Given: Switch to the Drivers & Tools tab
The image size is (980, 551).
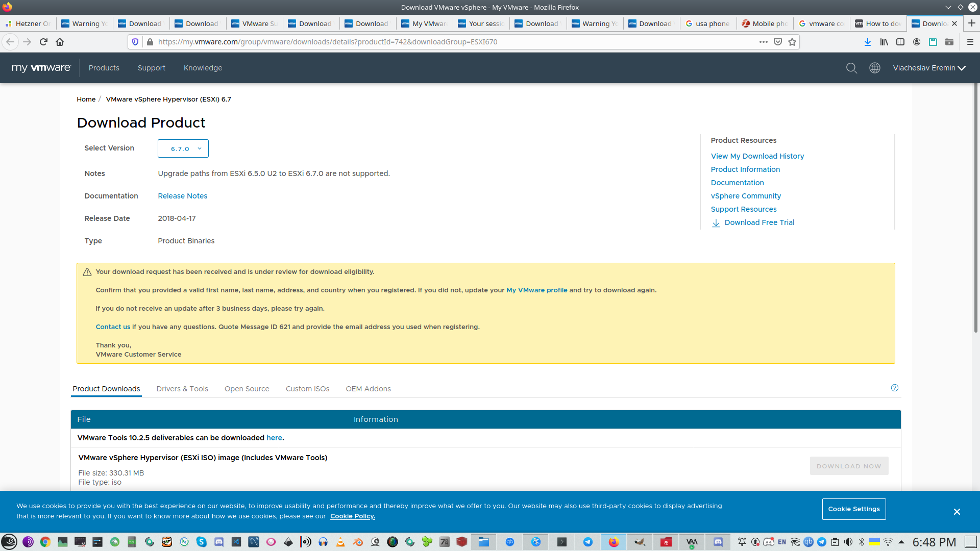Looking at the screenshot, I should click(x=182, y=389).
